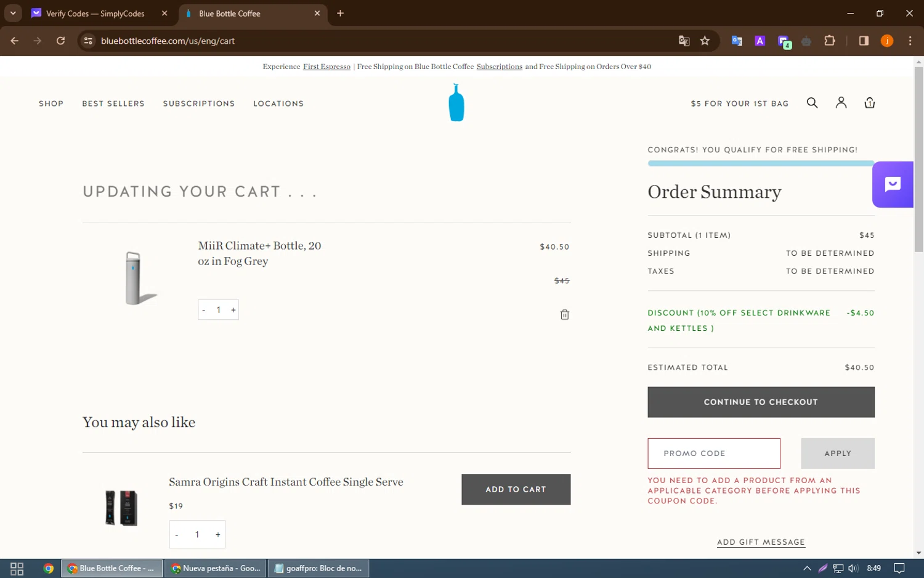This screenshot has height=578, width=924.
Task: Click CONTINUE TO CHECKOUT button
Action: (x=761, y=402)
